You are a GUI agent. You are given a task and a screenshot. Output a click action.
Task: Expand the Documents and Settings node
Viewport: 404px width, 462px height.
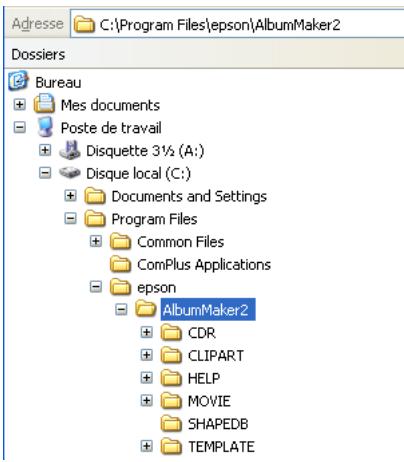(x=70, y=196)
